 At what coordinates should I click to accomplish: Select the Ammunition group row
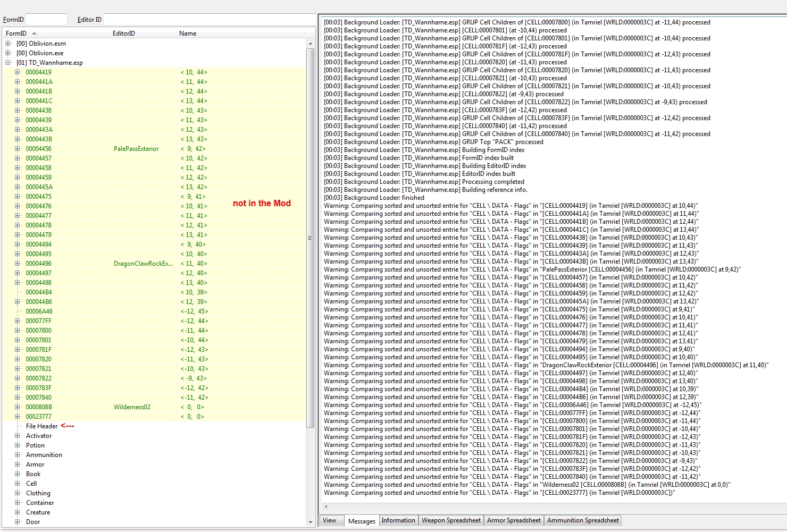coord(154,455)
